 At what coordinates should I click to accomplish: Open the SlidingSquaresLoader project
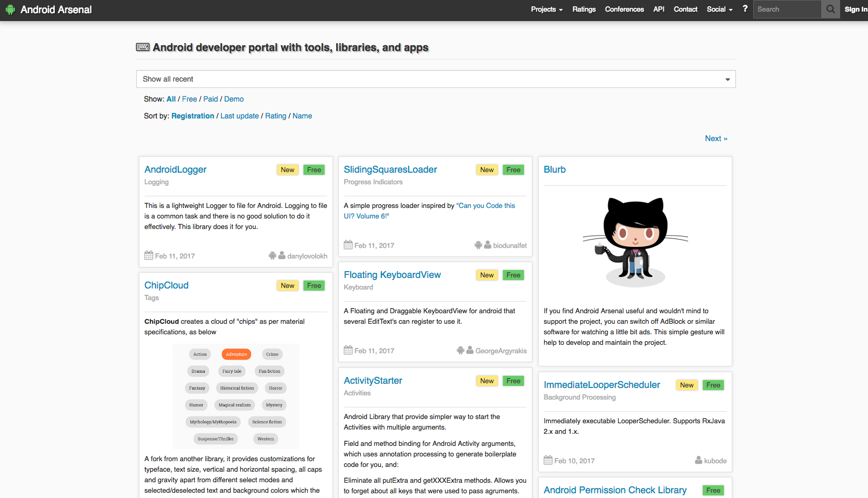point(390,170)
